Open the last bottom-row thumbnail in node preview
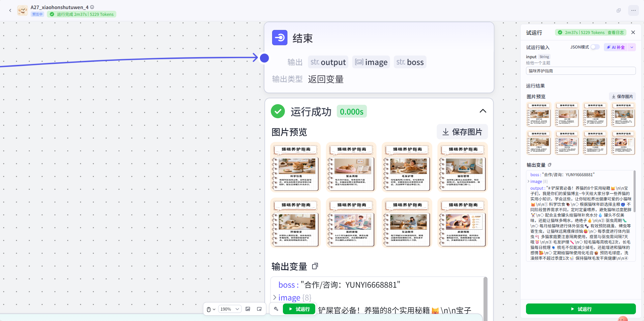 tap(463, 223)
